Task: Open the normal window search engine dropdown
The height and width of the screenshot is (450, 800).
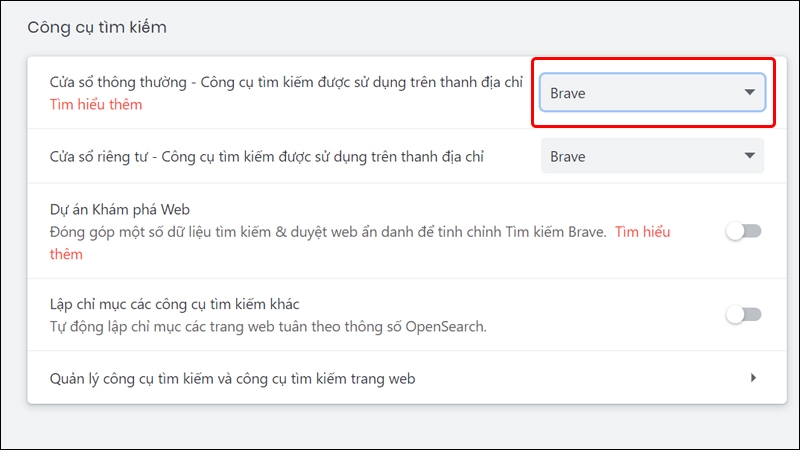Action: point(653,92)
